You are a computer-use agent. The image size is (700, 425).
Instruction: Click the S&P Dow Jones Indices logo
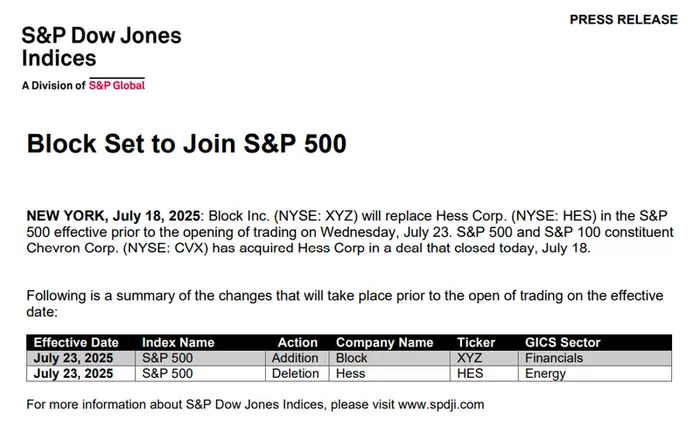click(102, 47)
